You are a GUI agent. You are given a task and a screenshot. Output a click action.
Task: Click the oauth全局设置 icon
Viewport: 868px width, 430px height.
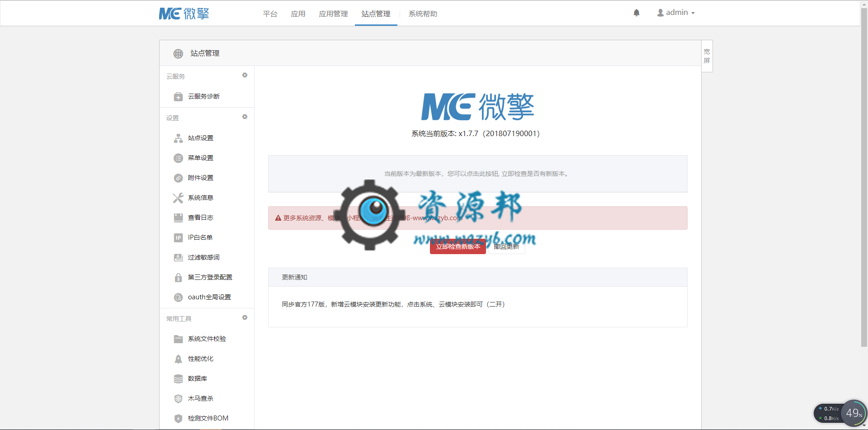click(178, 298)
